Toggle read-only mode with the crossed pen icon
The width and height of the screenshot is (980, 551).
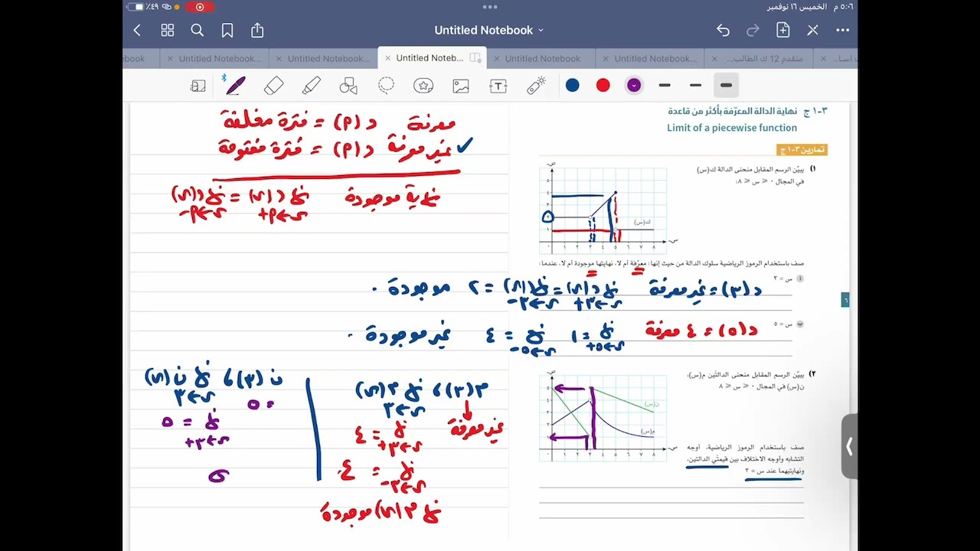coord(812,31)
